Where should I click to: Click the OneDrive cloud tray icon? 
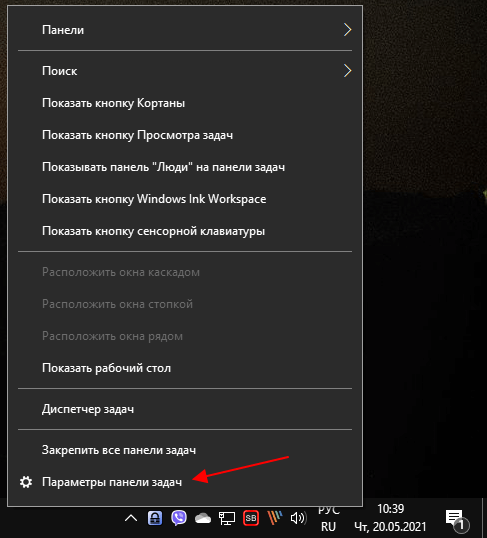click(203, 518)
